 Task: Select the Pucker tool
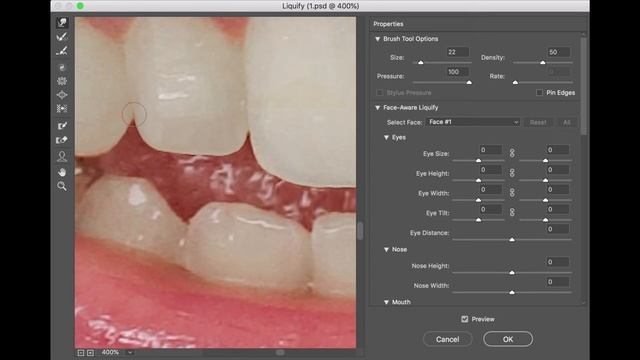pyautogui.click(x=62, y=81)
